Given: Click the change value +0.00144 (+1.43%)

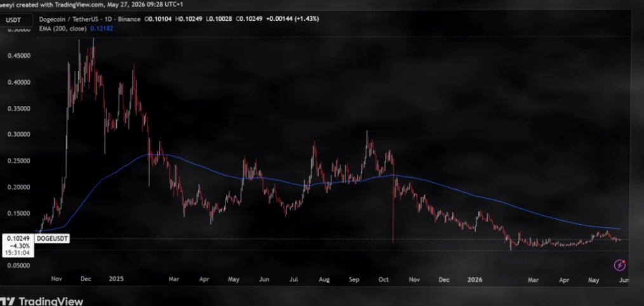Looking at the screenshot, I should point(292,19).
